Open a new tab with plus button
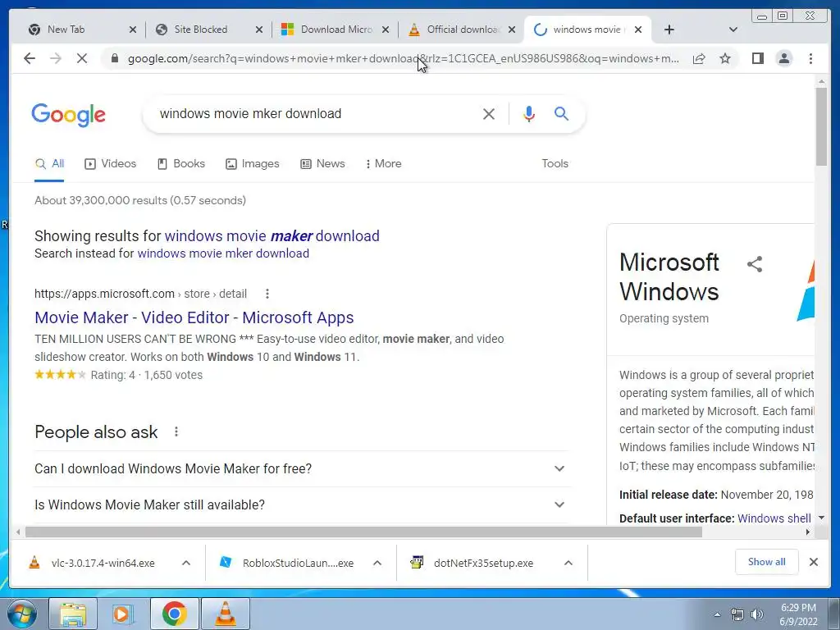This screenshot has height=630, width=840. tap(669, 30)
